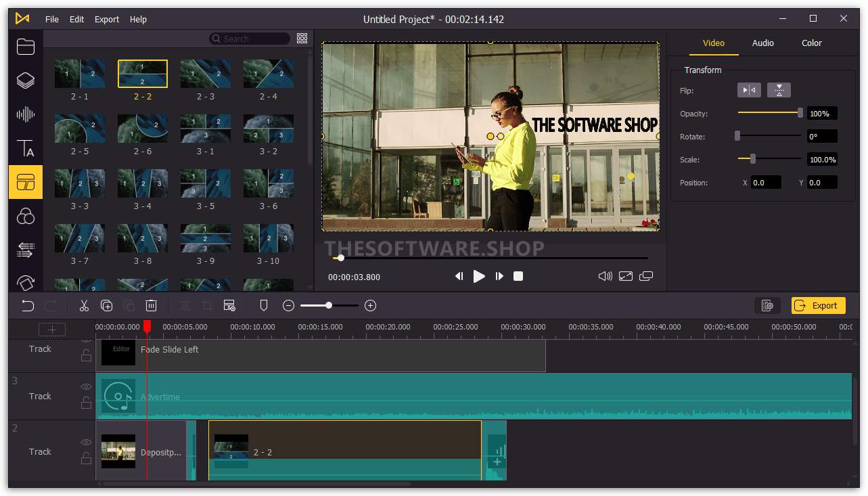The image size is (868, 496).
Task: Switch to the Color tab
Action: click(x=812, y=43)
